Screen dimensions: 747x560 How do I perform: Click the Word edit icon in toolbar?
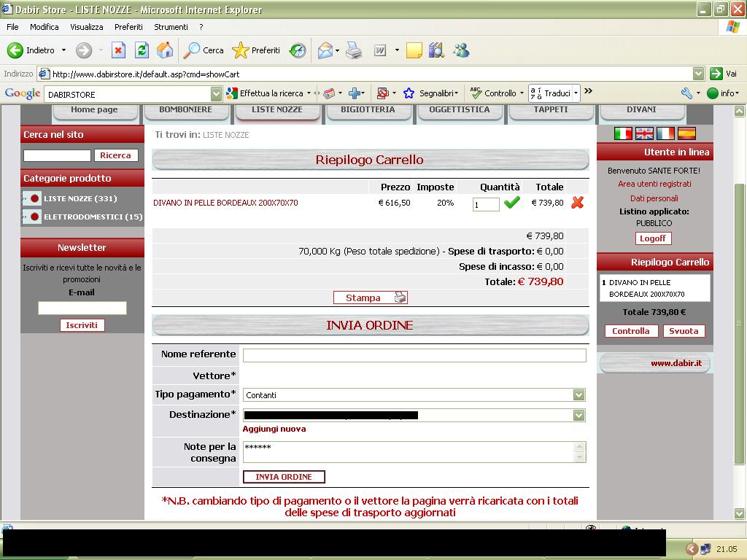pyautogui.click(x=379, y=50)
